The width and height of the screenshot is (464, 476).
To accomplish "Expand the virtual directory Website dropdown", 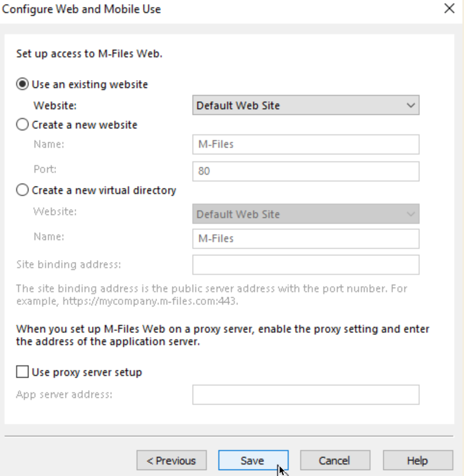I will coord(306,214).
